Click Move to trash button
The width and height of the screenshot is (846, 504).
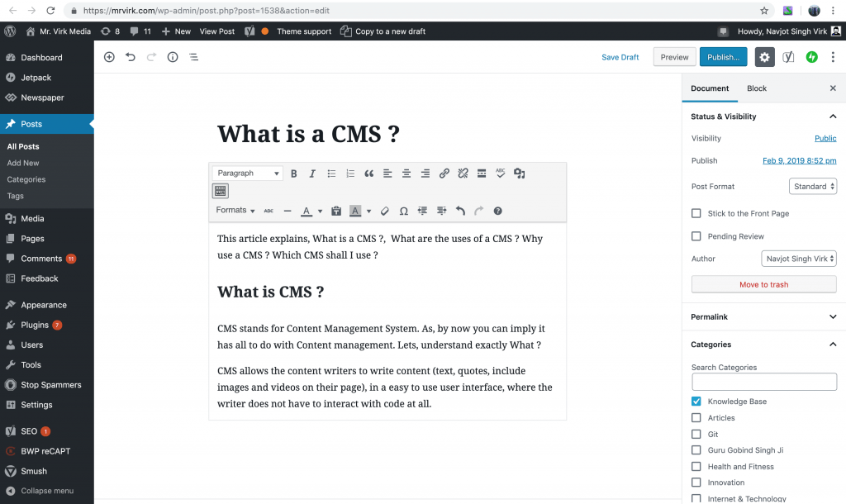click(x=764, y=284)
